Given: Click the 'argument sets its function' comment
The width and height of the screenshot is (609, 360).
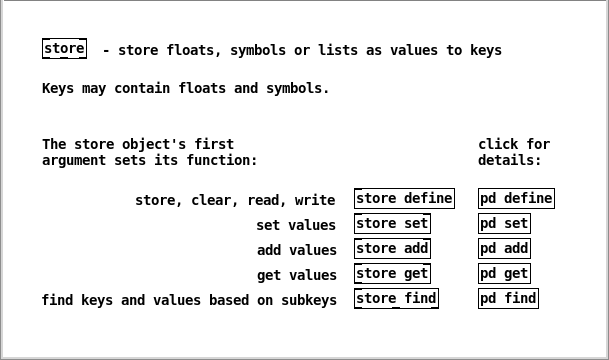Looking at the screenshot, I should click(x=150, y=152).
